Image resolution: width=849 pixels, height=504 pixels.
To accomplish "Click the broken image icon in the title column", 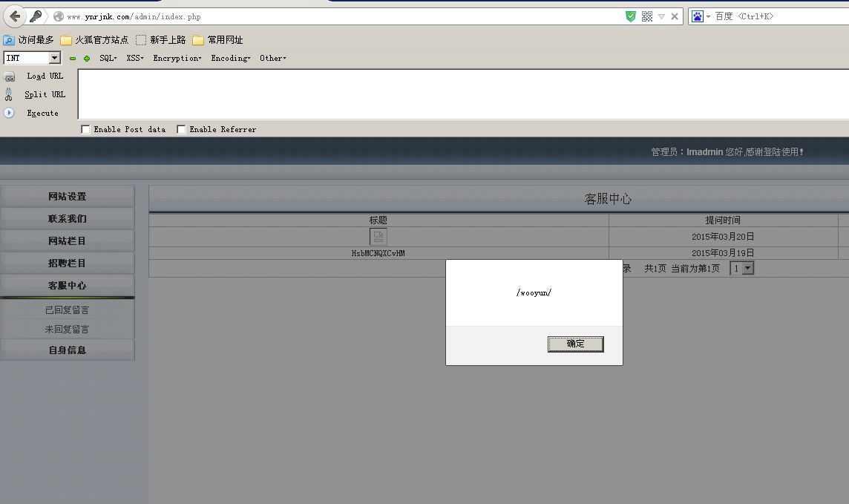I will pyautogui.click(x=378, y=237).
